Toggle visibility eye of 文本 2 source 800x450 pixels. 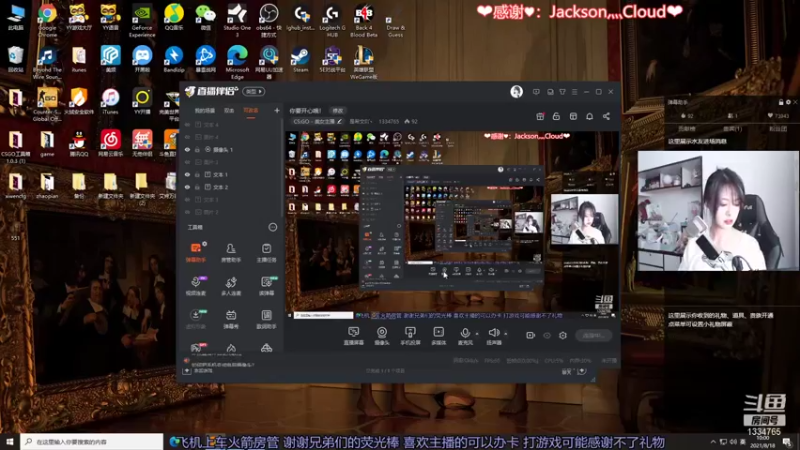(x=187, y=187)
